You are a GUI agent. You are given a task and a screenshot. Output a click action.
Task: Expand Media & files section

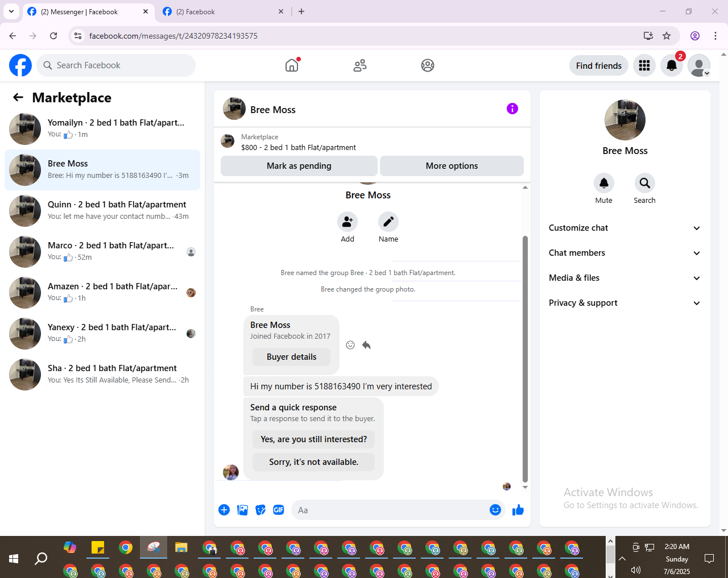[625, 278]
